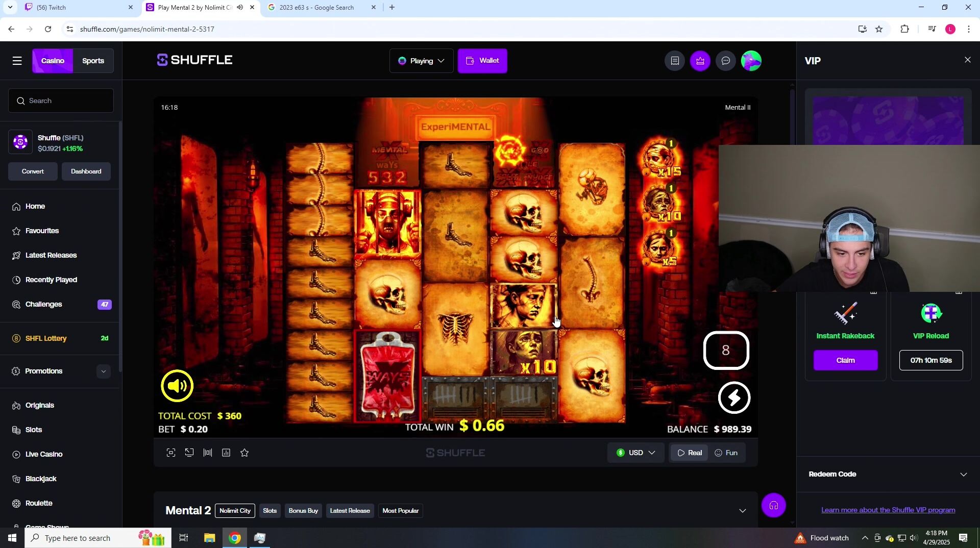Bookmark this page star icon
The width and height of the screenshot is (980, 548).
[879, 29]
